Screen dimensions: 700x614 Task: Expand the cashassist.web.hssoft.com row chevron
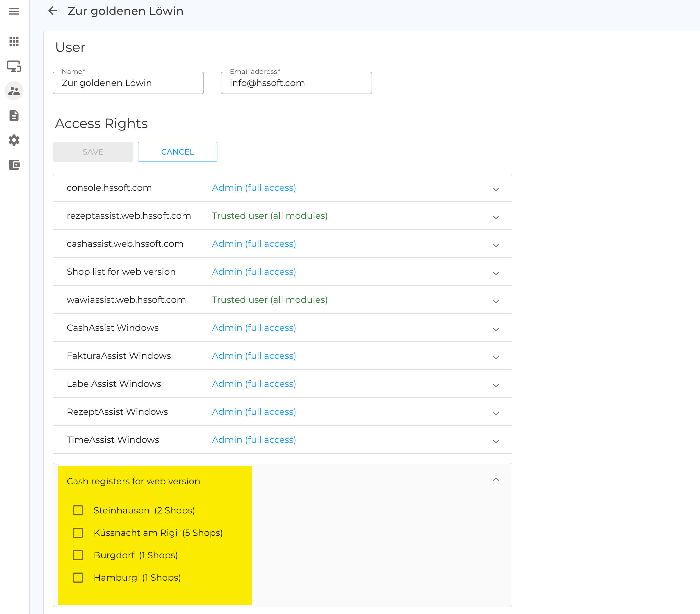pos(495,245)
